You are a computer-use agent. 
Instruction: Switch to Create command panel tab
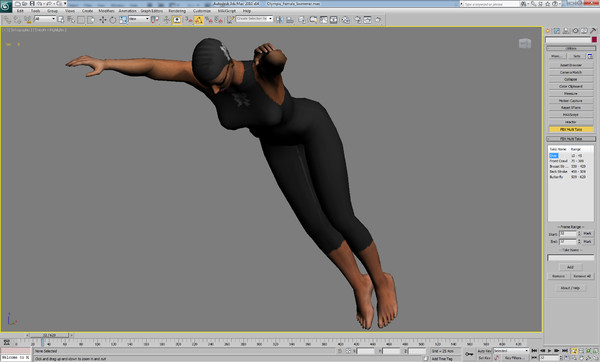(x=548, y=31)
